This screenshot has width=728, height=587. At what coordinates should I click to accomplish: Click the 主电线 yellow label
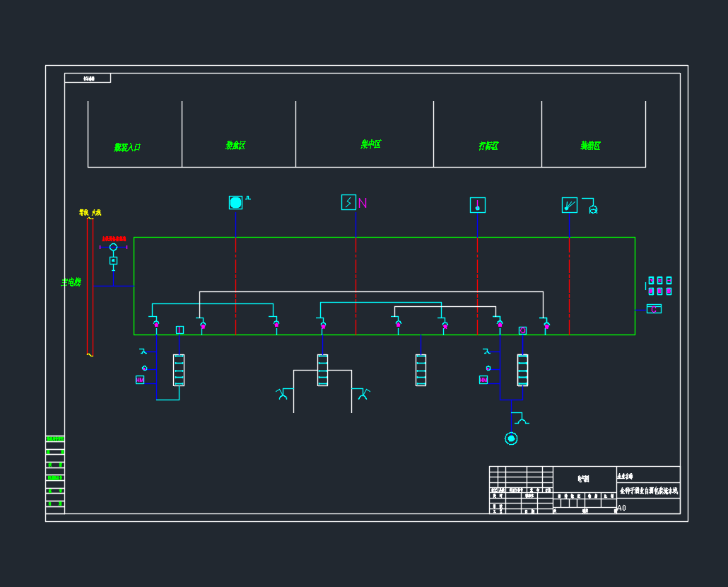click(69, 281)
